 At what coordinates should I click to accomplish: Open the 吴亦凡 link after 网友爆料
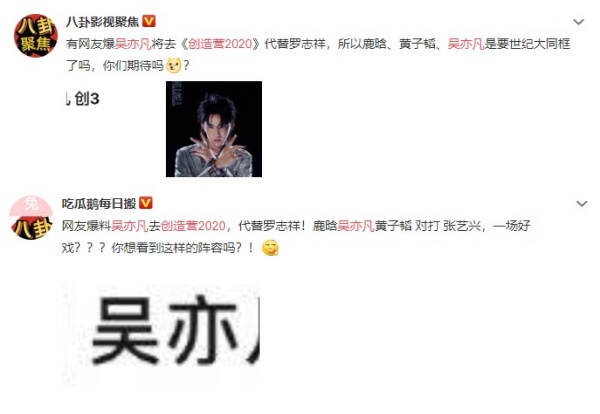tap(129, 226)
